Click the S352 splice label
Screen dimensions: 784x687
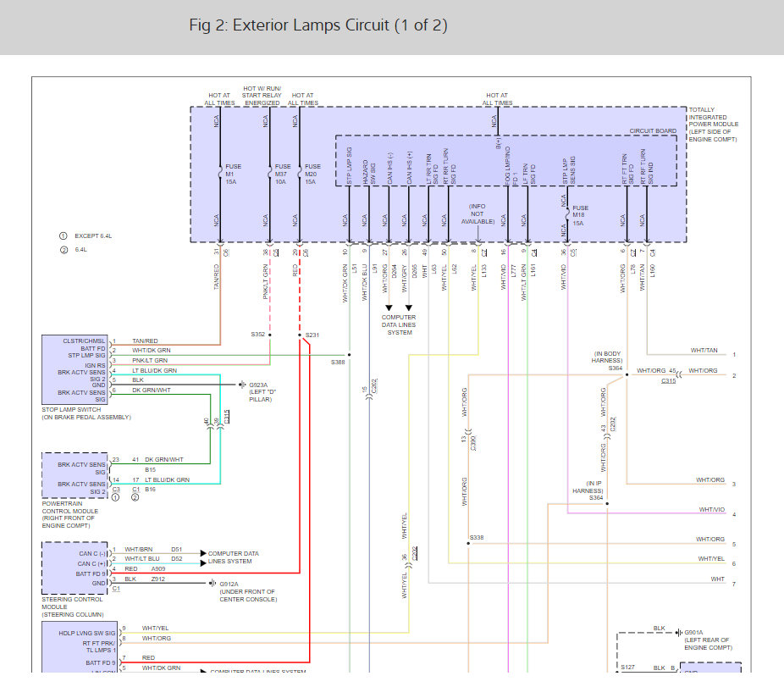257,335
